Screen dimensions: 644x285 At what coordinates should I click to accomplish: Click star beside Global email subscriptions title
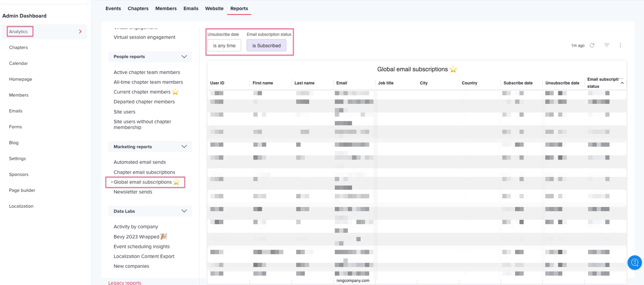tap(453, 69)
